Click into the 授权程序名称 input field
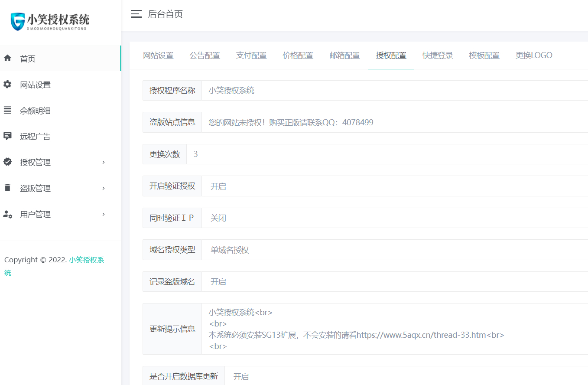 point(395,90)
